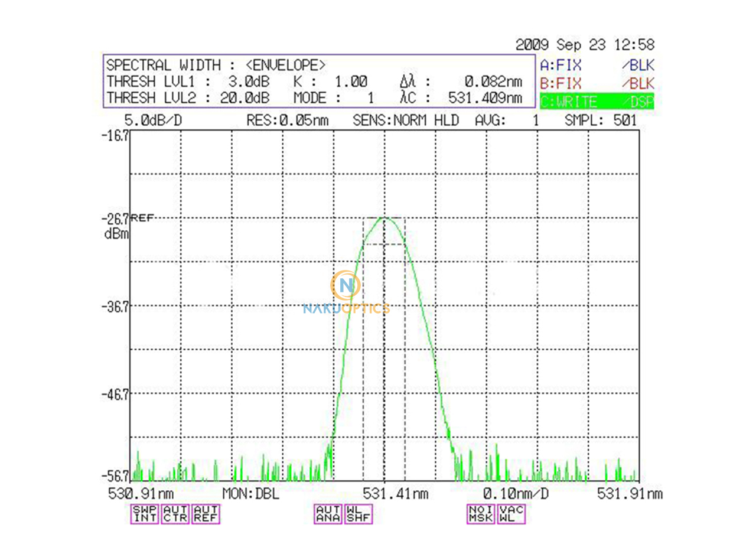
Task: Click the MON:DBL indicator
Action: point(251,494)
